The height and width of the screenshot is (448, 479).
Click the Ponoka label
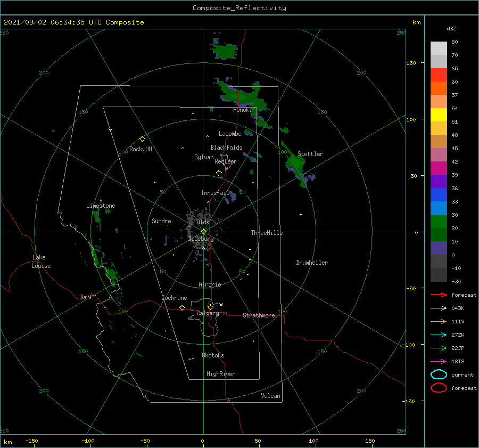tap(243, 110)
